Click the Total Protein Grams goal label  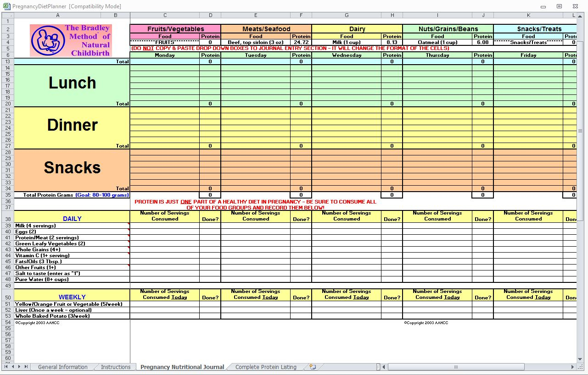[76, 195]
